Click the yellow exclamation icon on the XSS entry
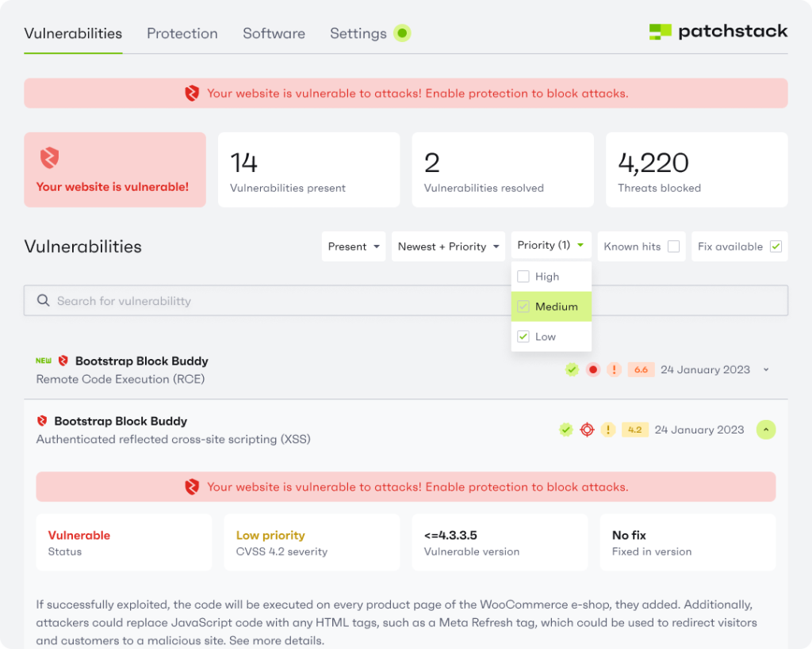Image resolution: width=812 pixels, height=649 pixels. tap(608, 429)
